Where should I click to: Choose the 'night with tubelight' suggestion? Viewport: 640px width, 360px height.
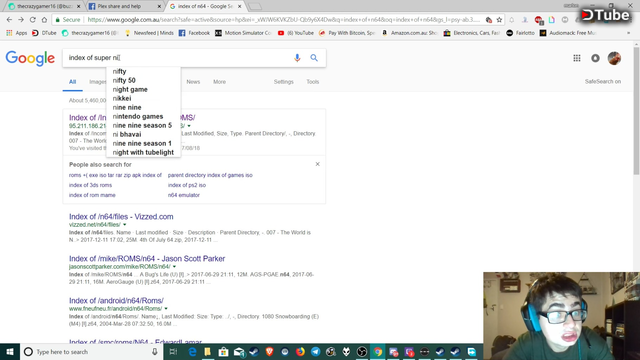[x=143, y=152]
